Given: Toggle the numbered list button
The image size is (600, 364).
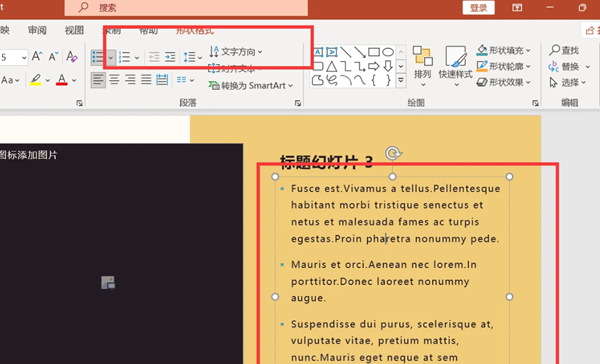Looking at the screenshot, I should (x=124, y=58).
